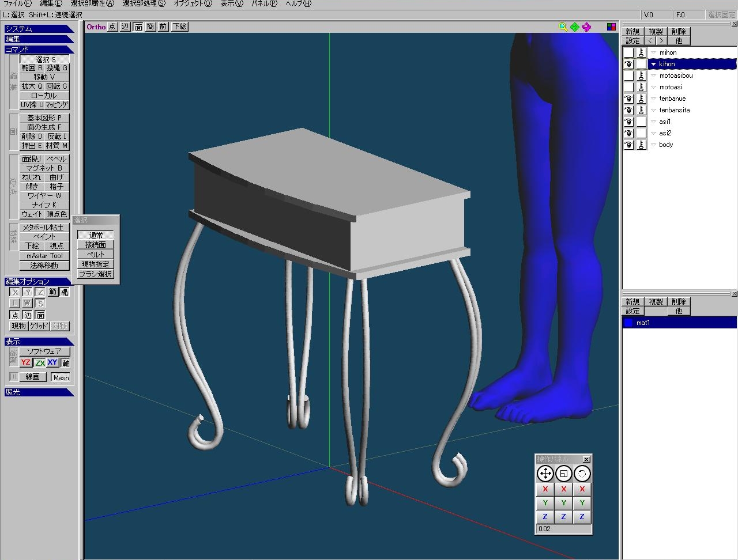Hide the tenbanue object via eye icon

click(x=628, y=99)
